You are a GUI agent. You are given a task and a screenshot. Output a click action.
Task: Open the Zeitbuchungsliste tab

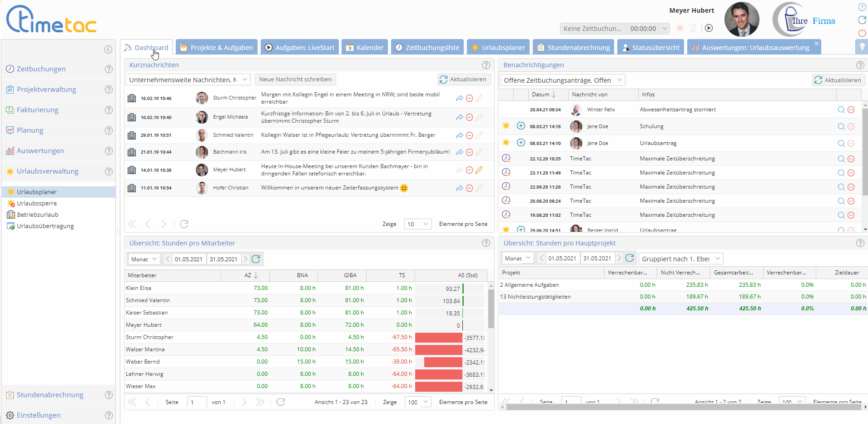[x=427, y=47]
